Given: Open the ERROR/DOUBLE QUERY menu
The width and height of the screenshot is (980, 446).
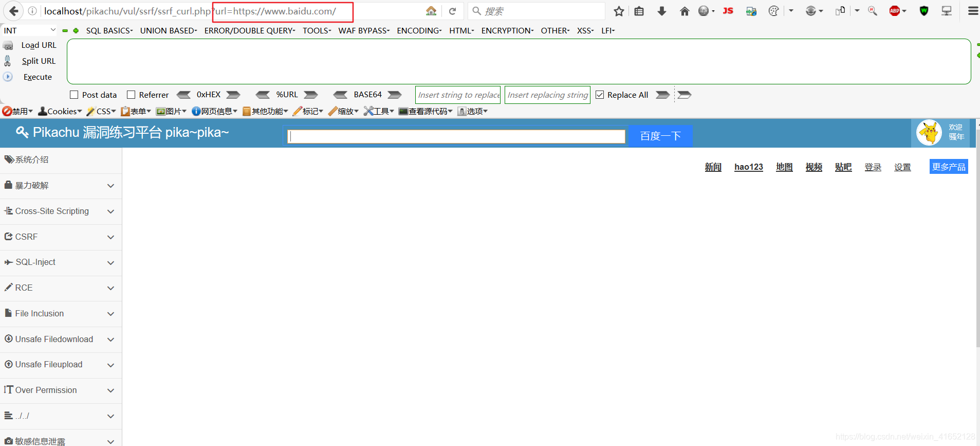Looking at the screenshot, I should [x=250, y=31].
